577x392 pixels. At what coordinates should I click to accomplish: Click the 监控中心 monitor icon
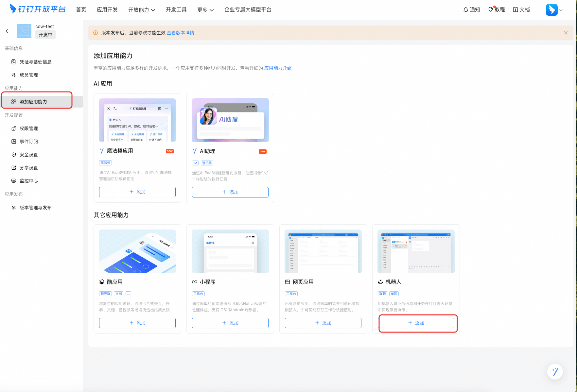14,181
